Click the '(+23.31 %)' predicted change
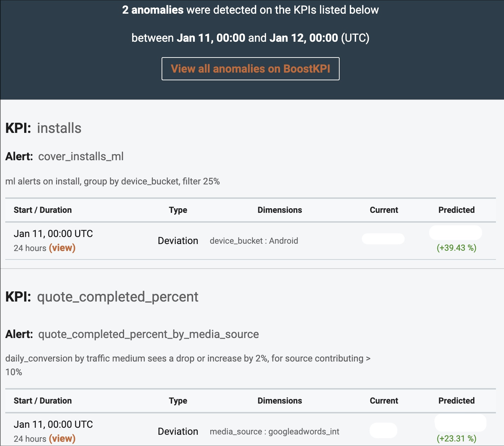The image size is (504, 446). pos(456,439)
